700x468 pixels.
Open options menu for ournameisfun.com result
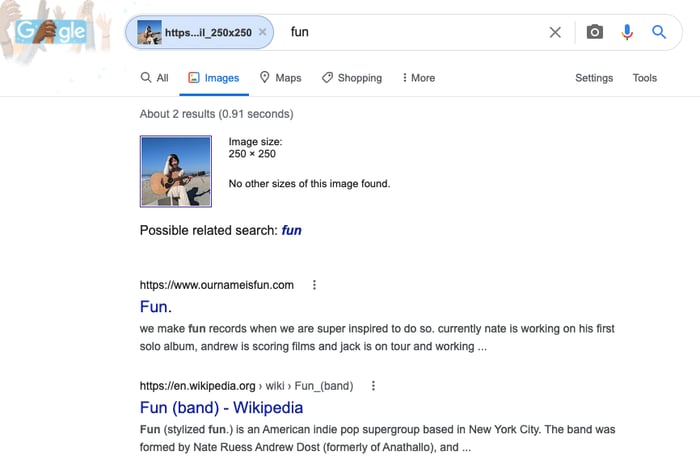click(314, 285)
